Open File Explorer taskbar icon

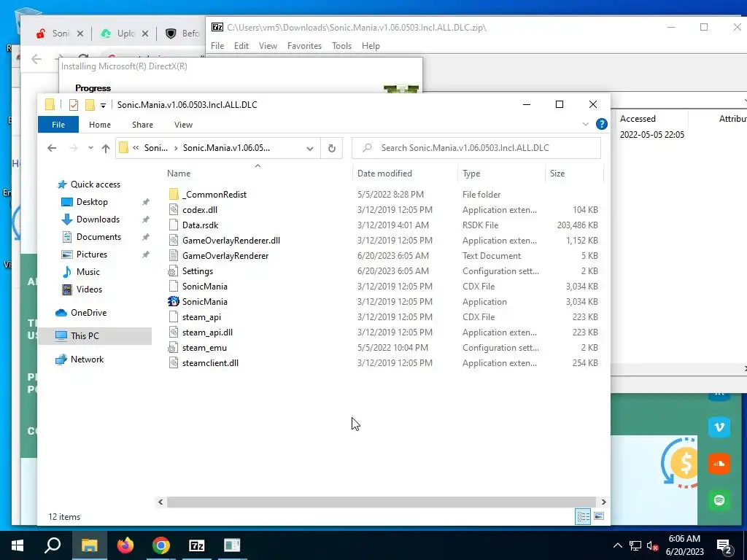89,545
